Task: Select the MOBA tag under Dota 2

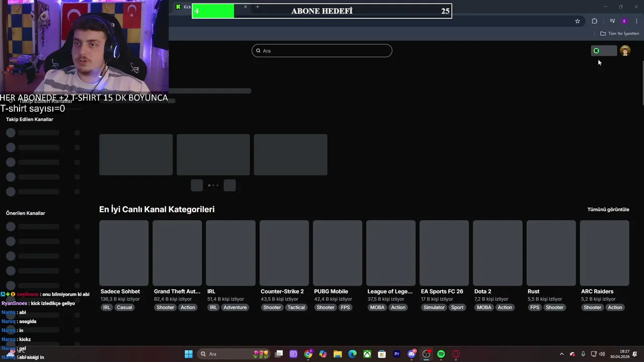Action: pyautogui.click(x=484, y=308)
